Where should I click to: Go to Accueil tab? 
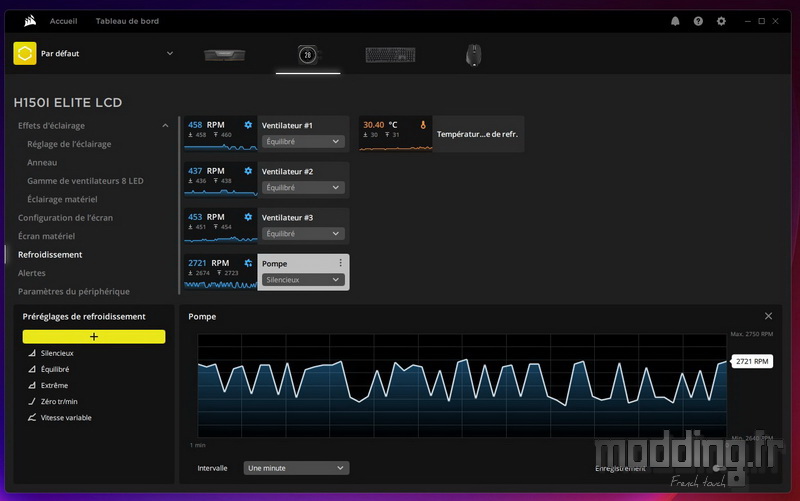click(x=63, y=21)
